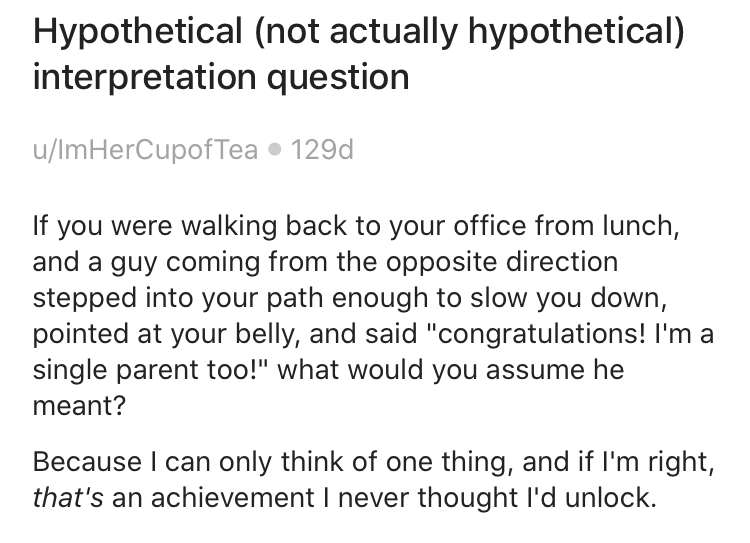Click the line 'and a guy coming from'
Viewport: 750px width, 543px height.
click(x=180, y=262)
